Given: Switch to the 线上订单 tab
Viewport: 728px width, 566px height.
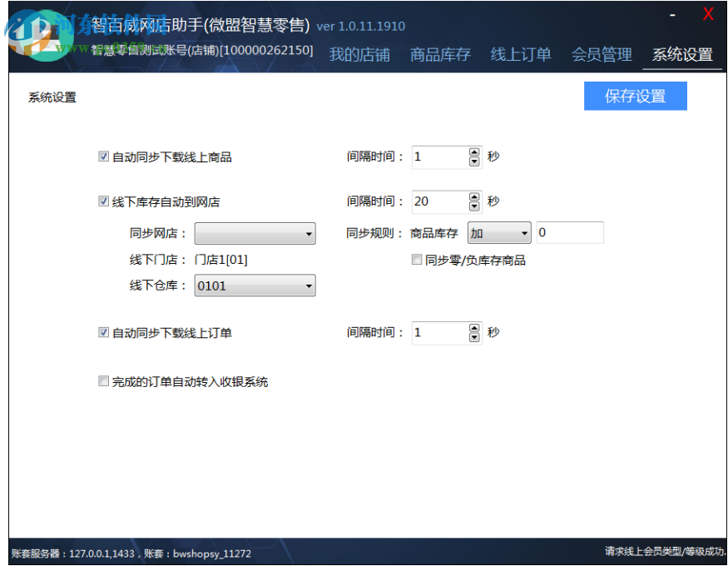Looking at the screenshot, I should tap(521, 54).
